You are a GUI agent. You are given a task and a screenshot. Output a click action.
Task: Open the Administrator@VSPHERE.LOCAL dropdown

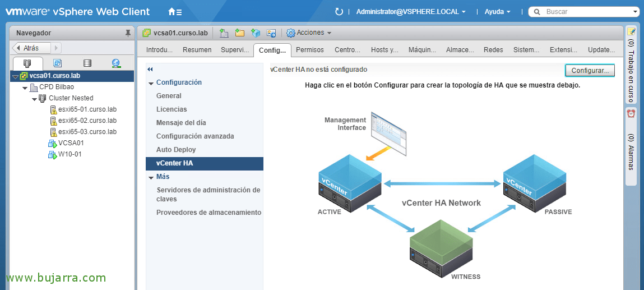point(411,12)
